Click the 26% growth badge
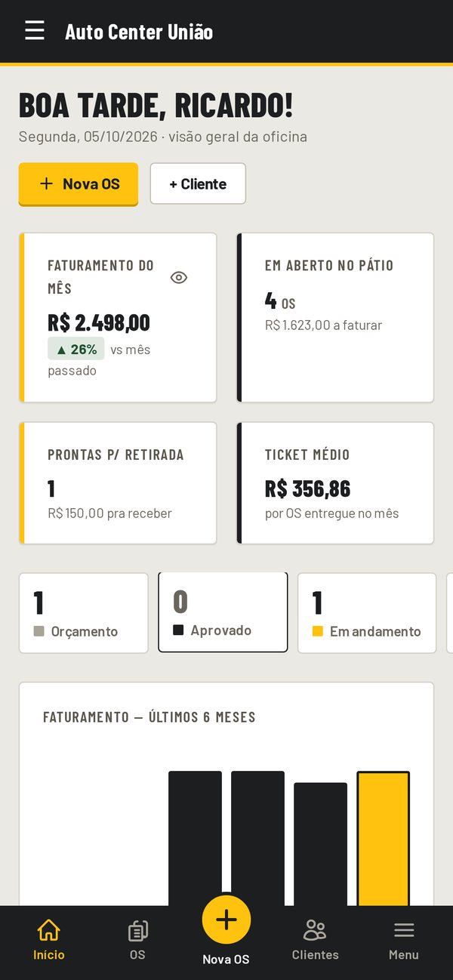Screen dimensions: 453x980 point(76,349)
